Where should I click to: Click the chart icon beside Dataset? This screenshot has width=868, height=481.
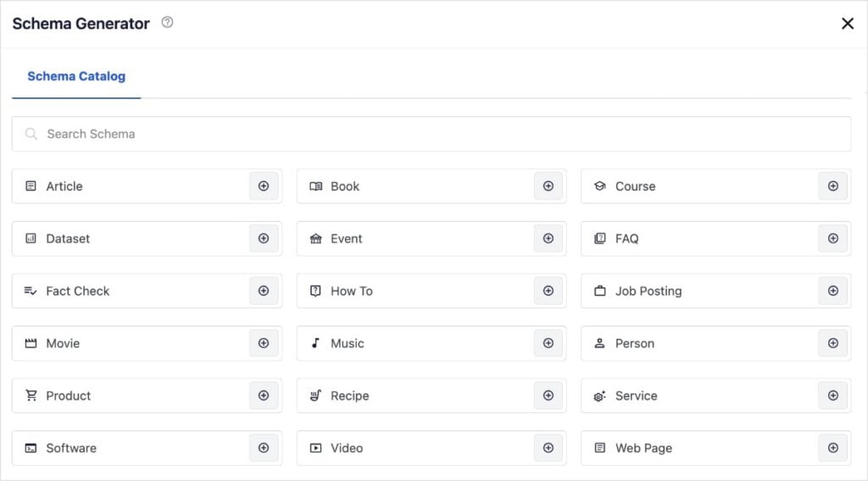click(31, 238)
